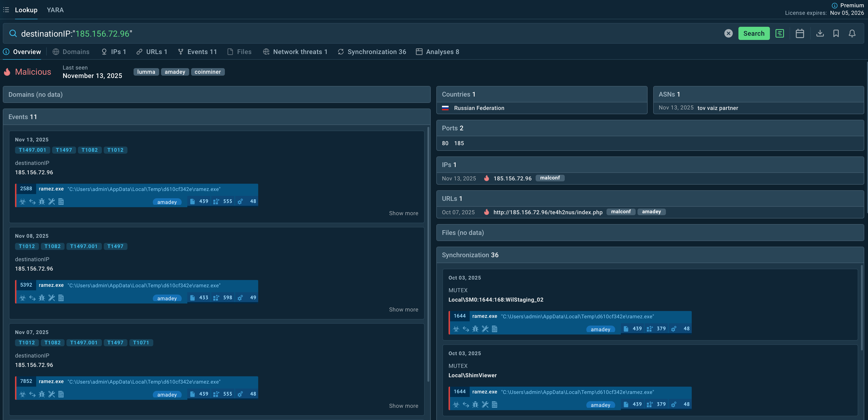This screenshot has height=420, width=868.
Task: Click the Premium info icon
Action: click(834, 5)
